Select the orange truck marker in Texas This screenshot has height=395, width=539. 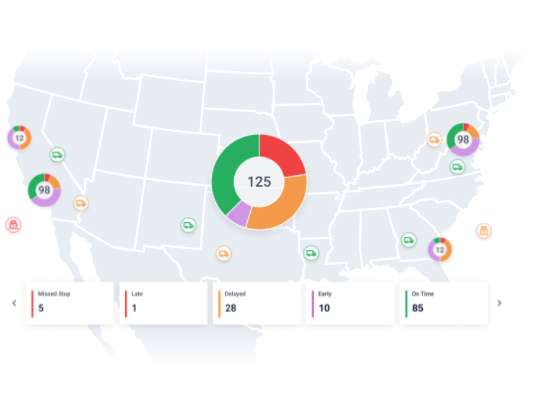click(224, 254)
